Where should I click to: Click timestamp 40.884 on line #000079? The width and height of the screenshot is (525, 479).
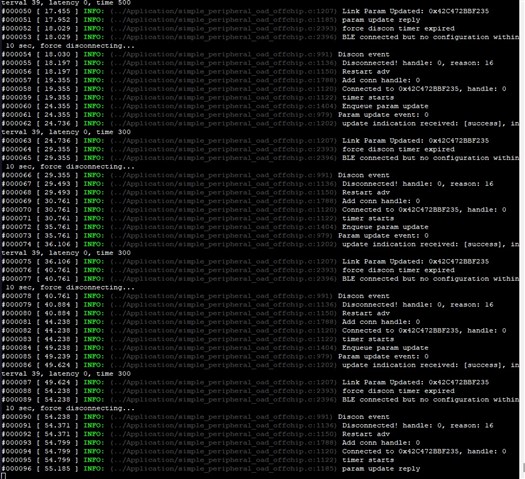pos(57,305)
